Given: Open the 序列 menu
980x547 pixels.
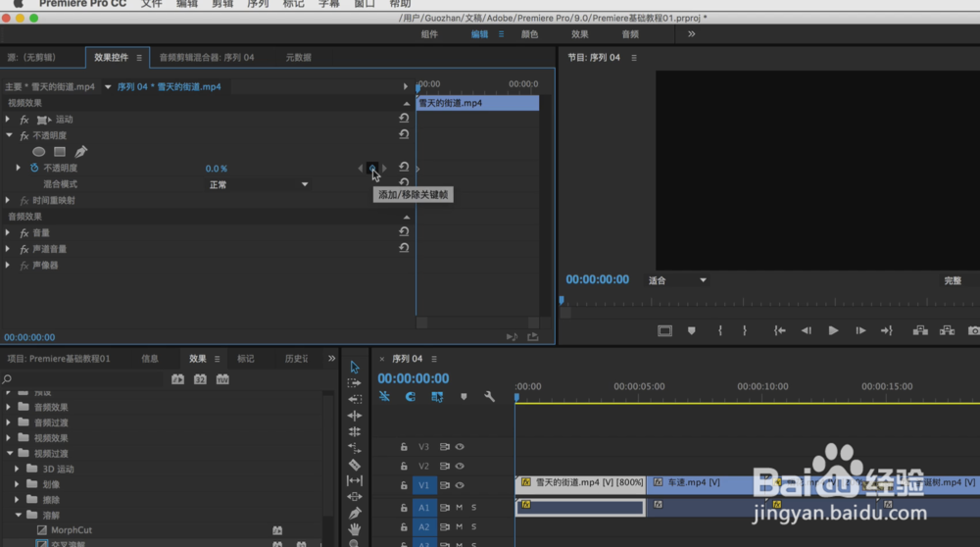Looking at the screenshot, I should [258, 4].
